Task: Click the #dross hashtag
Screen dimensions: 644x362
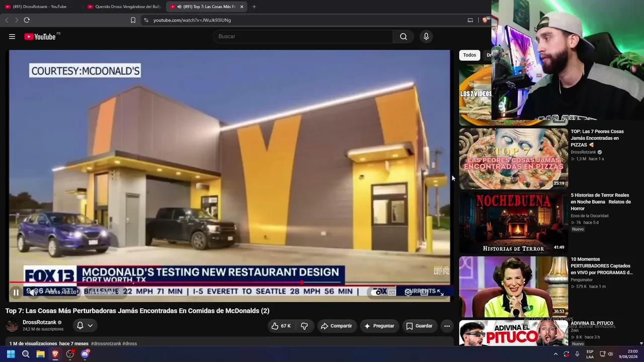Action: (x=130, y=344)
